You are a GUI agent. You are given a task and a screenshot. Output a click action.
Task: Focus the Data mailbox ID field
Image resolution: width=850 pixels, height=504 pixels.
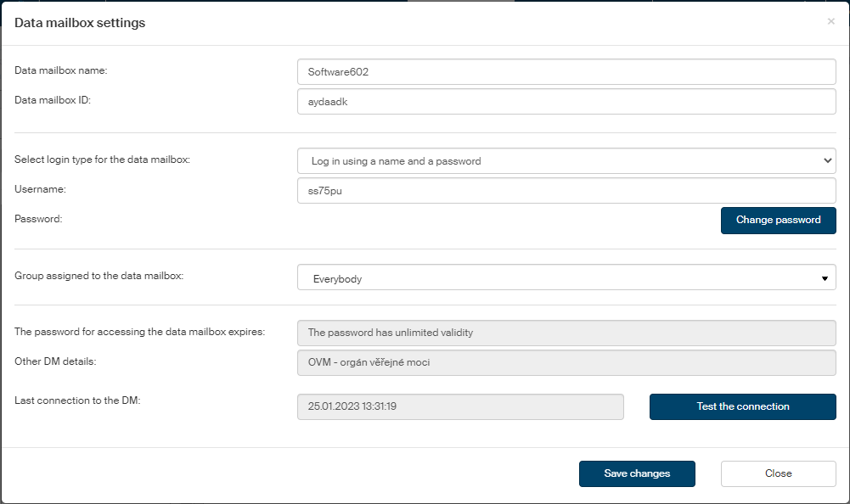point(566,102)
